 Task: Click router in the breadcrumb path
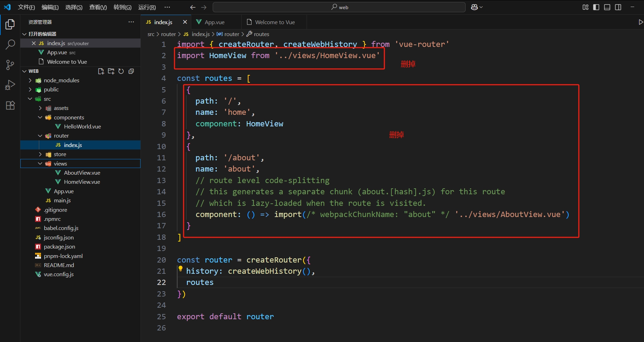point(168,34)
